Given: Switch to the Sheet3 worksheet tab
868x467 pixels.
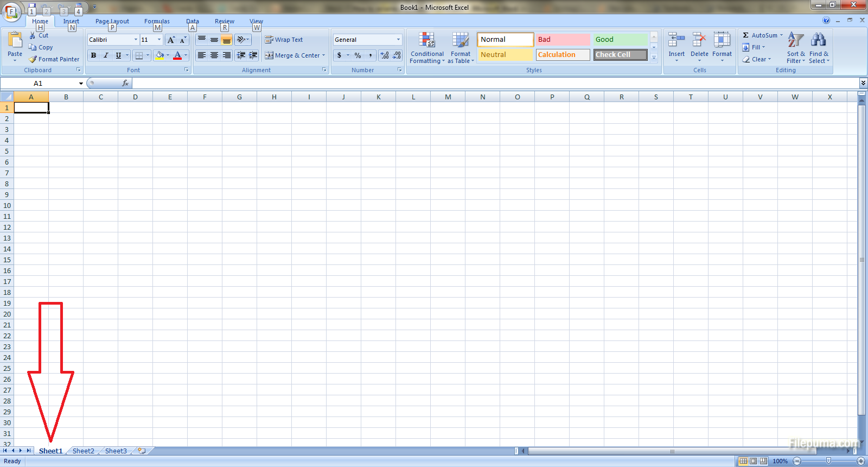Looking at the screenshot, I should click(116, 451).
